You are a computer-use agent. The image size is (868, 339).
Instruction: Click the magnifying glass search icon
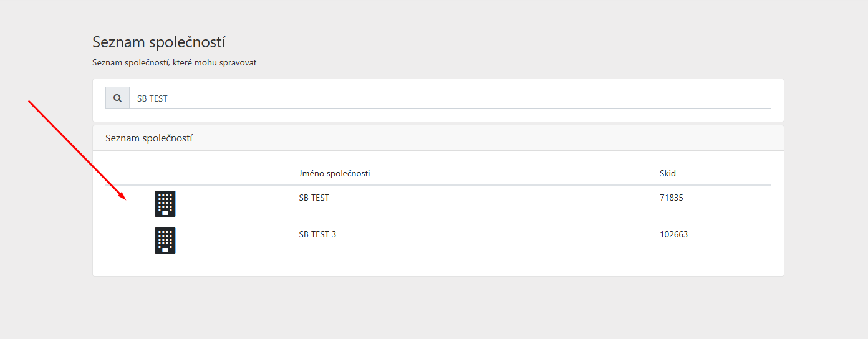117,98
